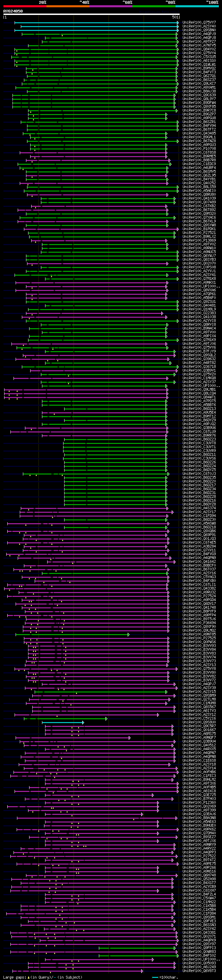This screenshot has height=980, width=222.
Task: Click the Large gaps legend text
Action: point(43,977)
